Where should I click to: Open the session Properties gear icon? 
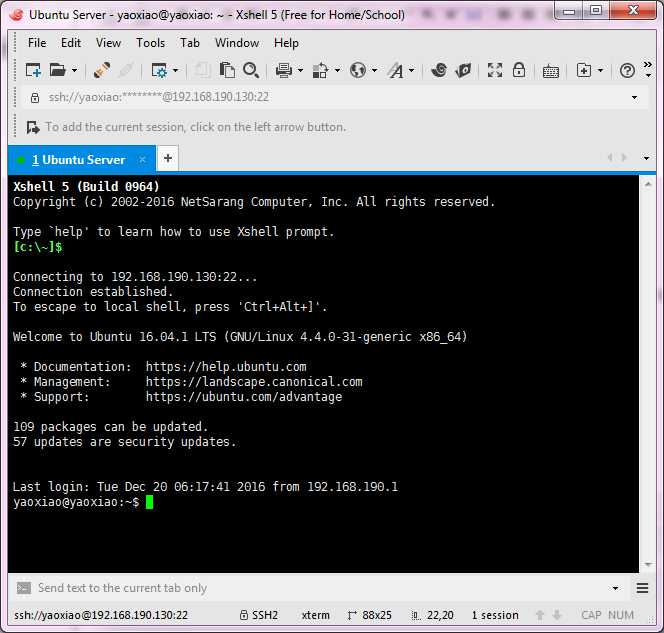[x=159, y=70]
